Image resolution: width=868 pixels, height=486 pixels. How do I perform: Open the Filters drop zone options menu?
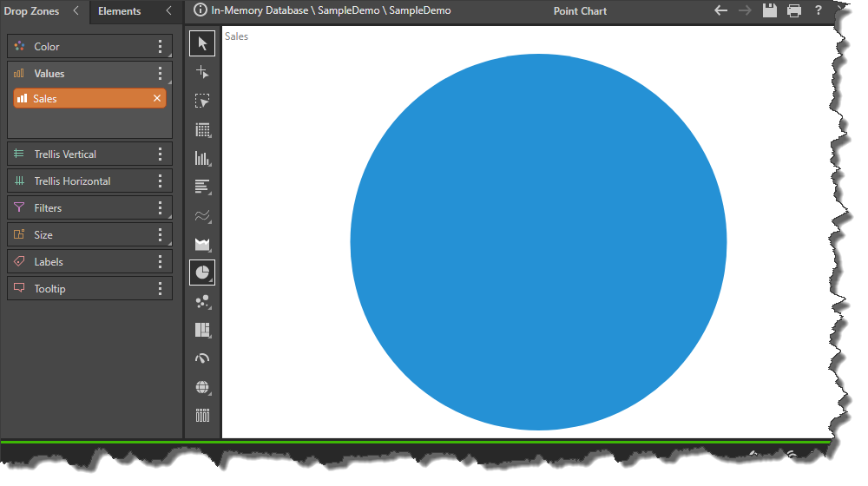(160, 208)
